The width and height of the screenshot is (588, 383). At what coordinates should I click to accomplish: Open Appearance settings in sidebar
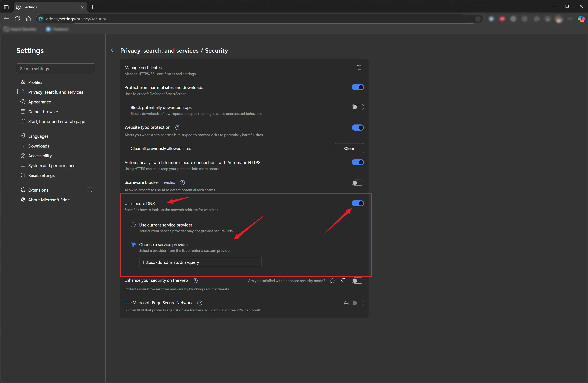pos(40,102)
